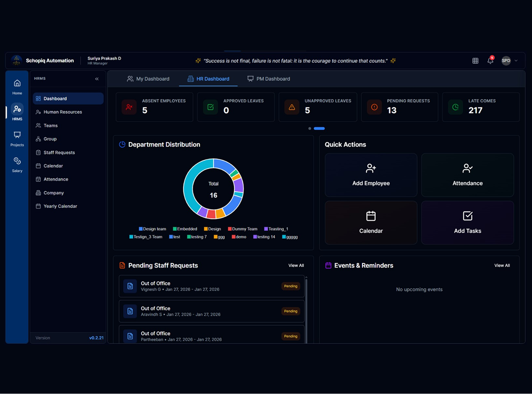Collapse the HRMS sidebar panel
This screenshot has height=394, width=532.
coord(97,79)
